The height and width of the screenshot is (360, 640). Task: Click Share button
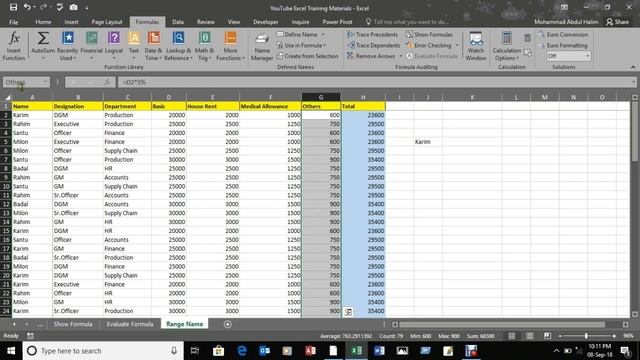tap(618, 22)
